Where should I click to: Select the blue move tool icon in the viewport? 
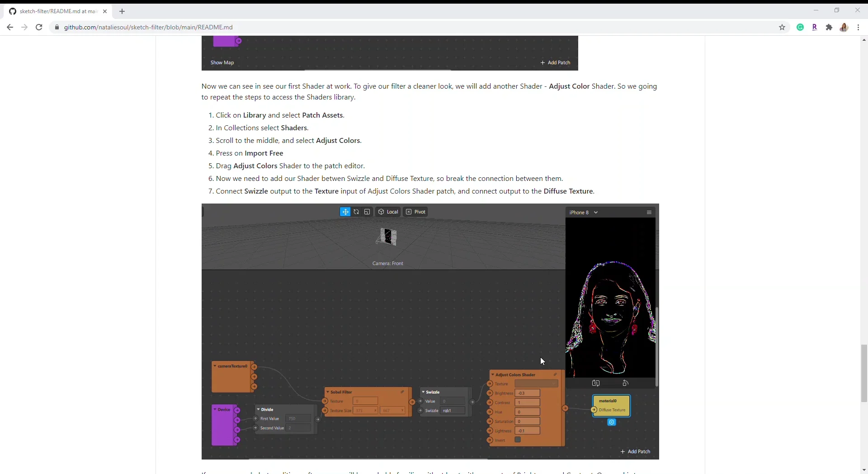pyautogui.click(x=345, y=212)
